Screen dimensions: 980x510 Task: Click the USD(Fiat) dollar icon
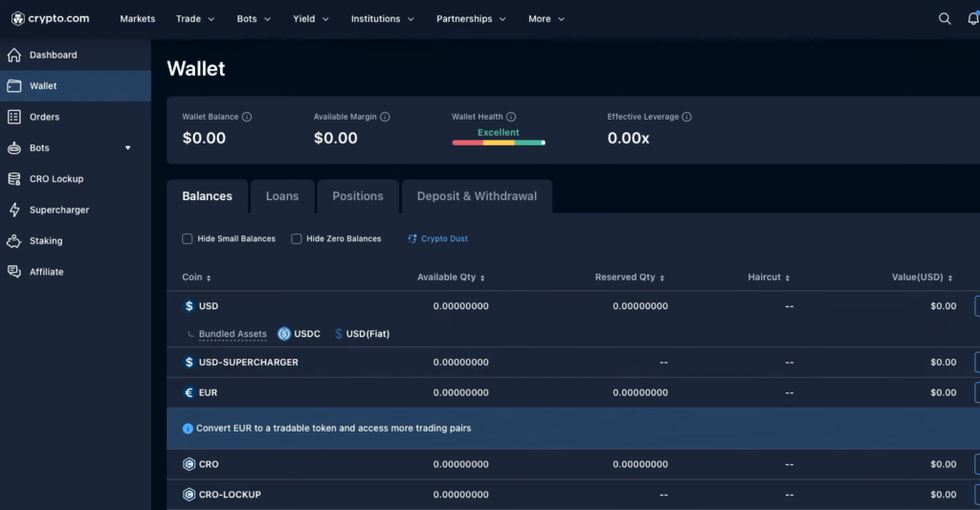[x=339, y=334]
